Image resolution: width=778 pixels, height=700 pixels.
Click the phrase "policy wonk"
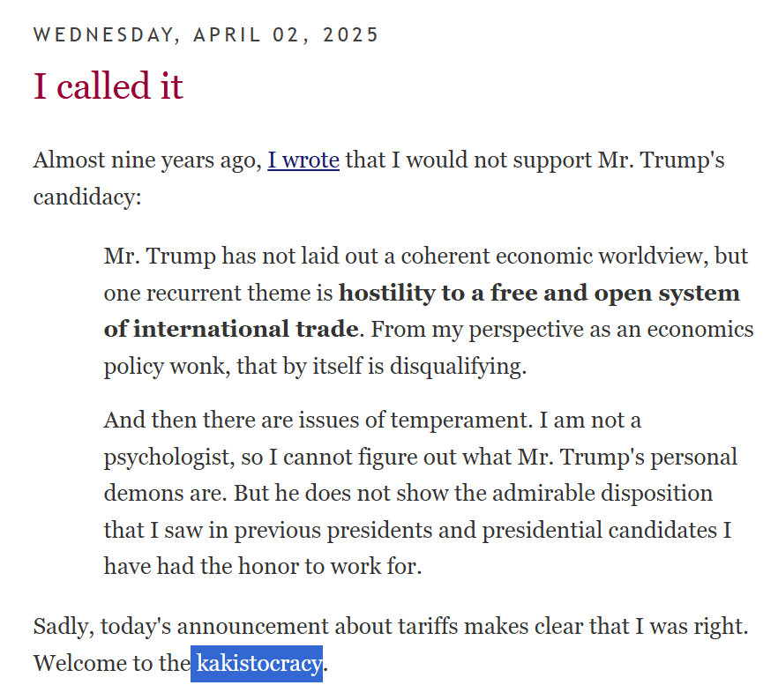point(167,367)
